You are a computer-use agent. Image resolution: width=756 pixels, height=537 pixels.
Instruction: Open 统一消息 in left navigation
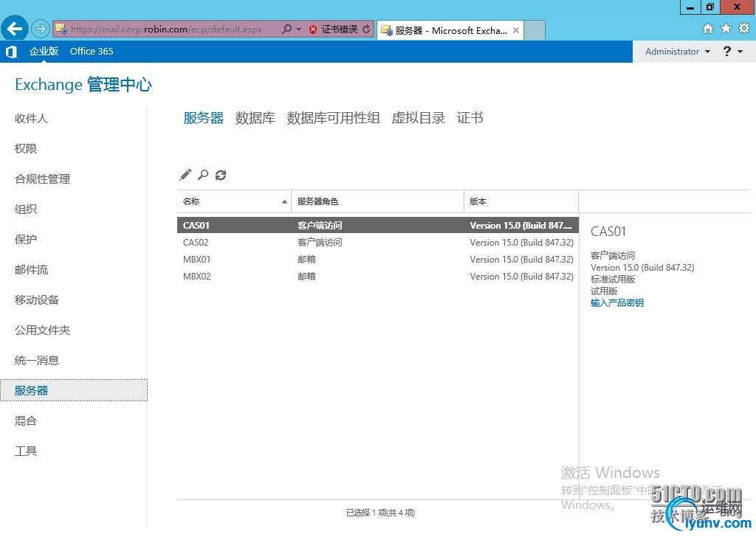pos(37,360)
